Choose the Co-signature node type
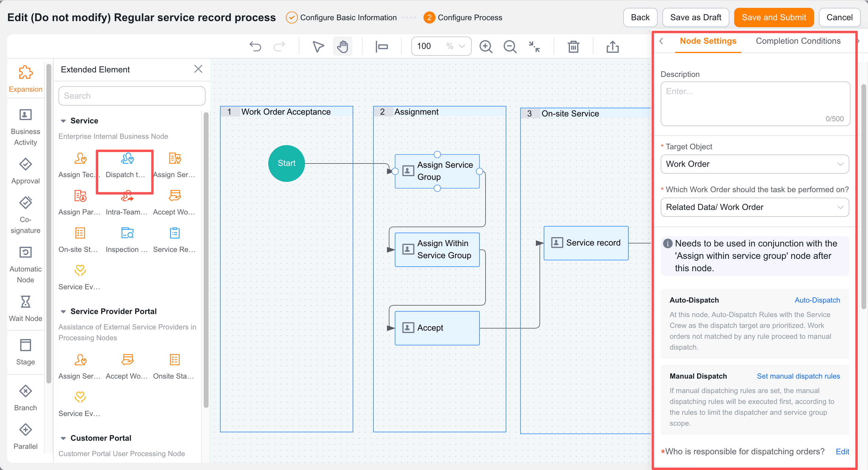The height and width of the screenshot is (470, 868). pos(25,215)
